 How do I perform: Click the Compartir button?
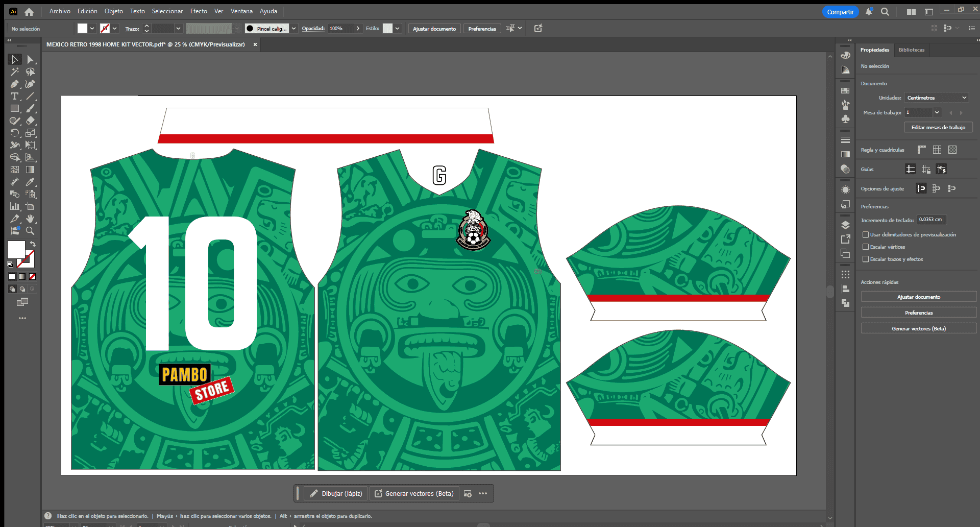pos(840,12)
